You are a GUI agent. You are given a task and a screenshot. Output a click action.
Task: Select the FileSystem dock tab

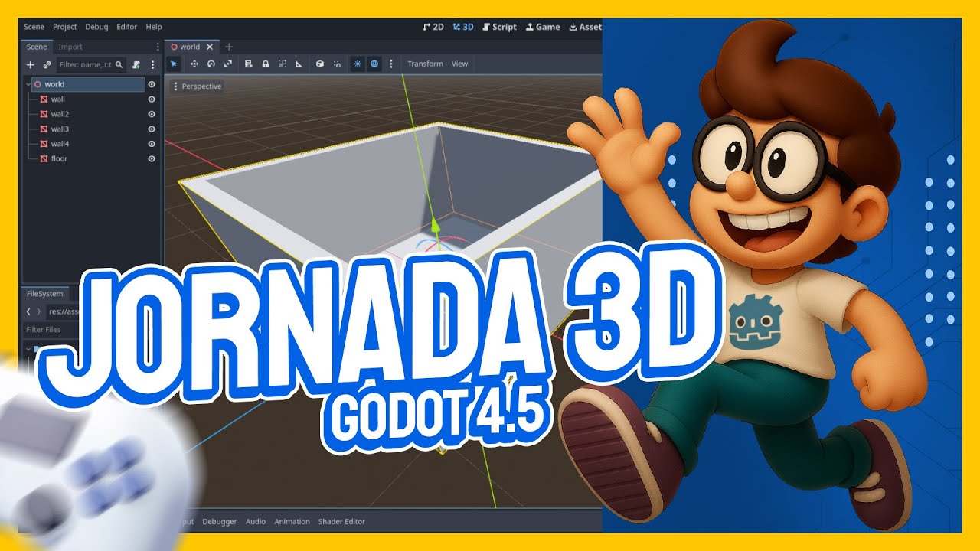[x=45, y=293]
